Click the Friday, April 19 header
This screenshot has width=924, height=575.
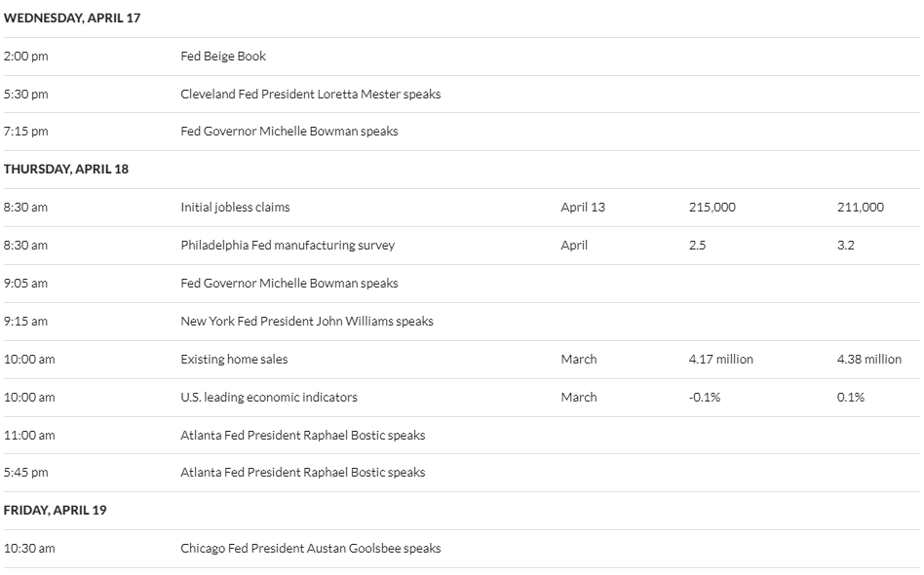pos(55,511)
